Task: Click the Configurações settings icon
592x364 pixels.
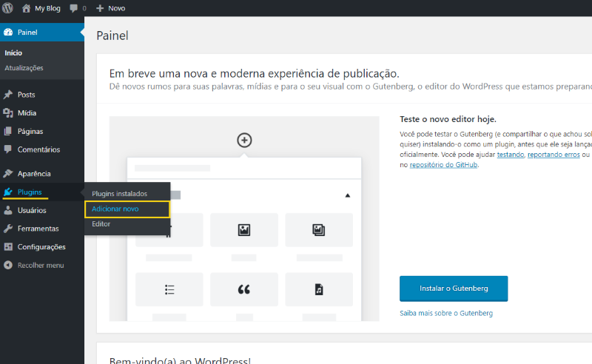Action: tap(8, 246)
